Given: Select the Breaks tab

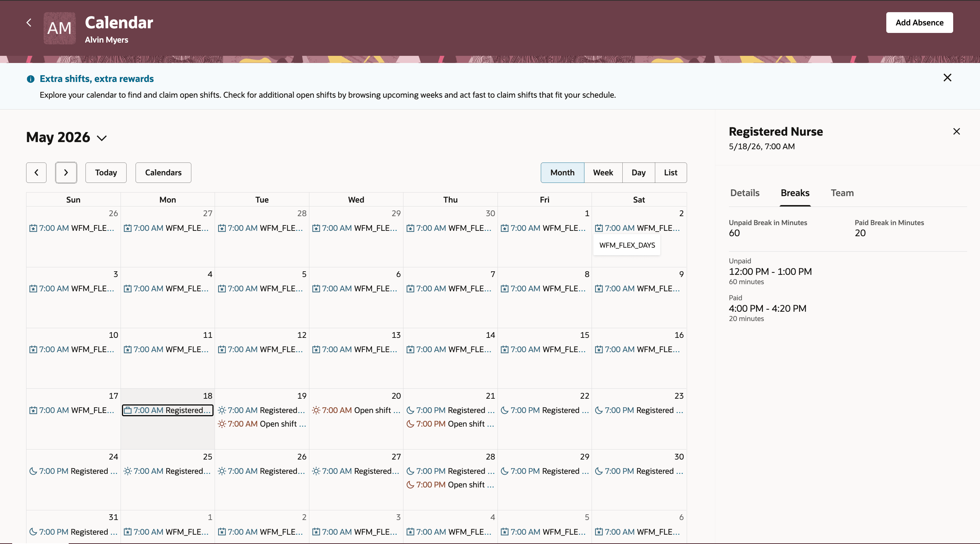Looking at the screenshot, I should [795, 193].
